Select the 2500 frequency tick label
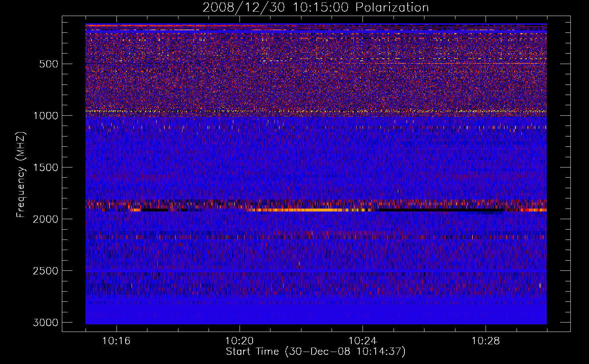 coord(46,271)
